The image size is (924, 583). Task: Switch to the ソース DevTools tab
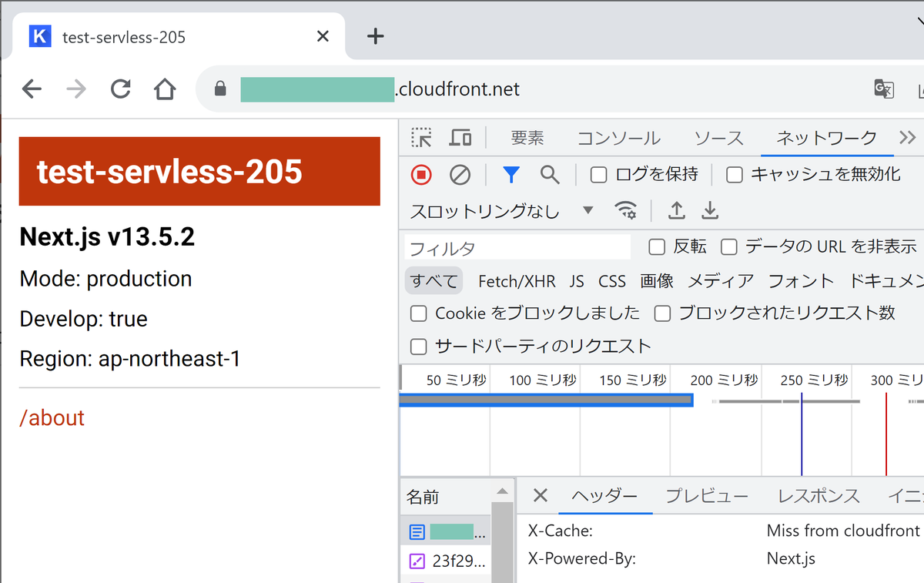[x=718, y=138]
